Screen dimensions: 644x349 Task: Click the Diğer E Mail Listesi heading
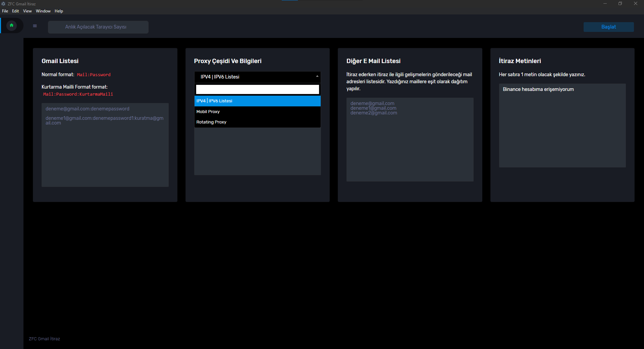tap(373, 61)
